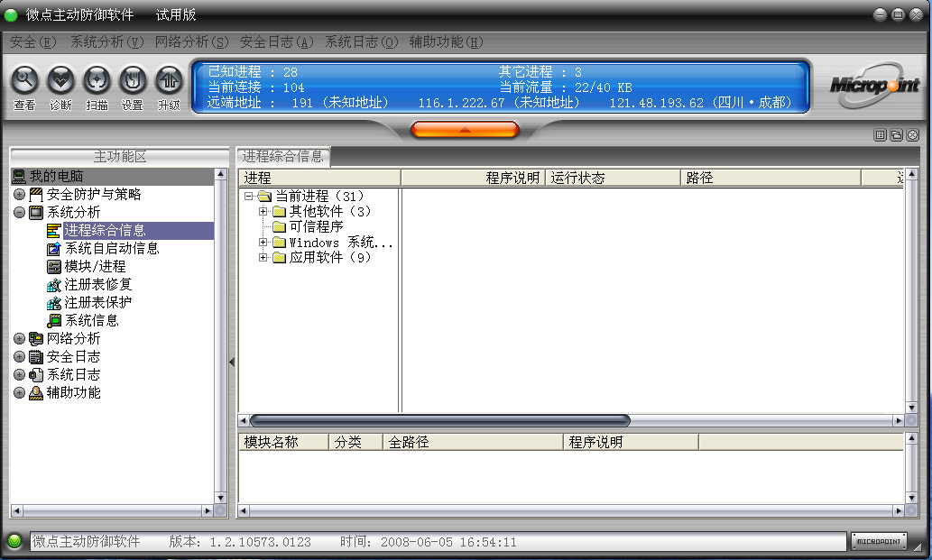Sort by the 路径 column header
Screen dimensions: 932x560
(771, 178)
